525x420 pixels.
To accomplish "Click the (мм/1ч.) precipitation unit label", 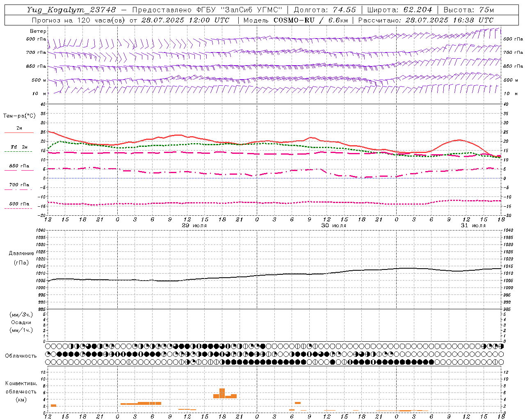I will (x=21, y=331).
